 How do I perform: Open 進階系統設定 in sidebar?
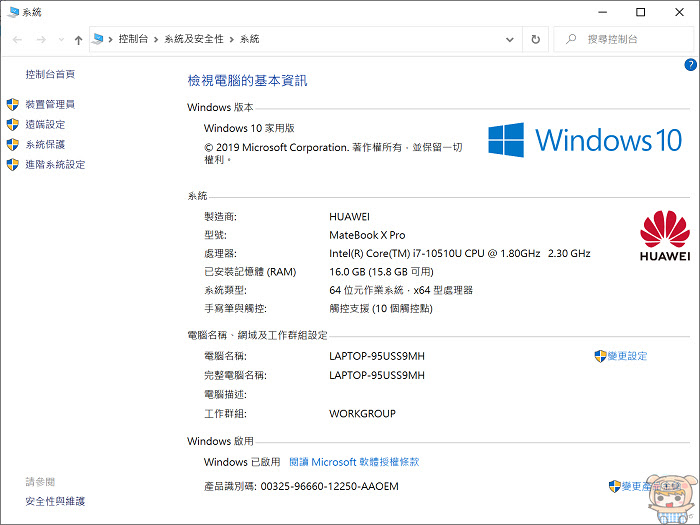click(55, 165)
